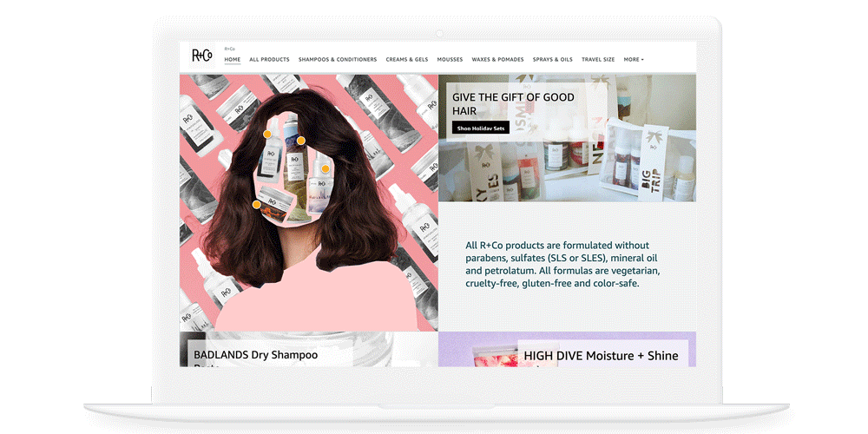
Task: Open Sprays & Oils category
Action: tap(552, 59)
